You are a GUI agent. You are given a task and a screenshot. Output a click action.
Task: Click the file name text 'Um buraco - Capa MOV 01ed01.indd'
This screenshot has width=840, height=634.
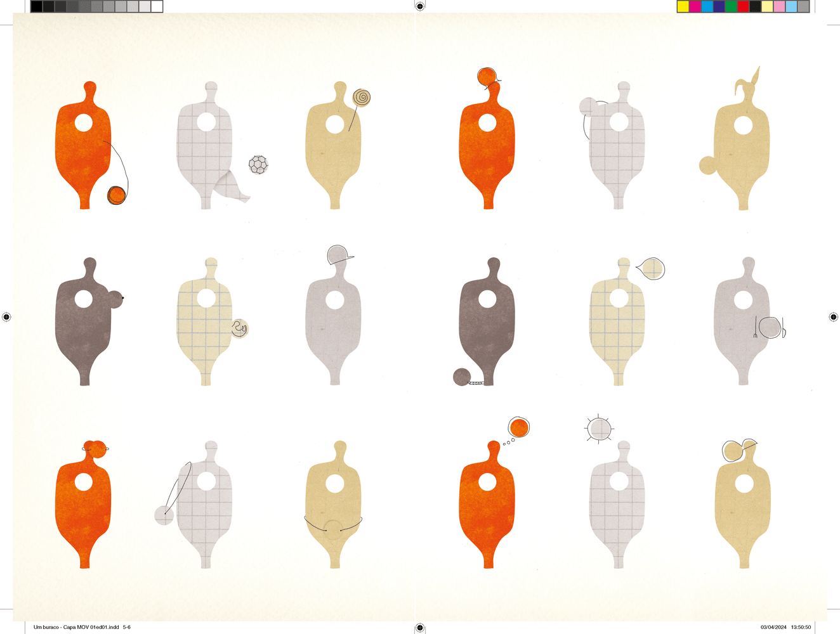point(76,627)
